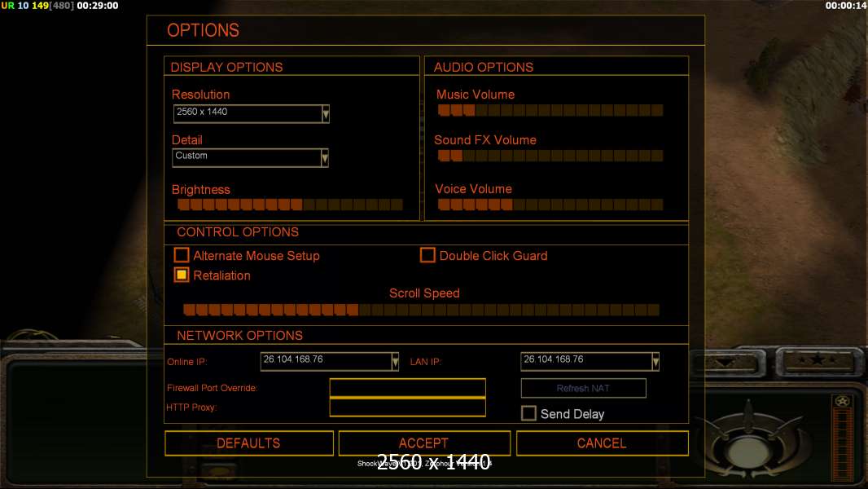Click the Refresh NAT button
This screenshot has width=868, height=489.
tap(584, 388)
